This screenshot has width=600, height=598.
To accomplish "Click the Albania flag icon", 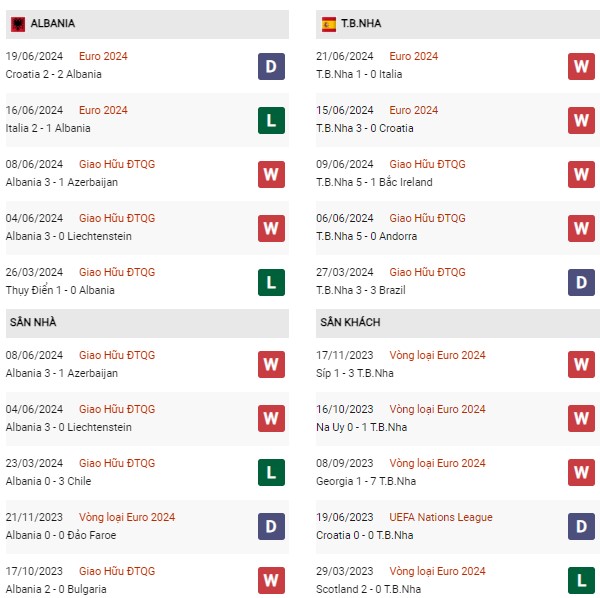I will tap(18, 24).
